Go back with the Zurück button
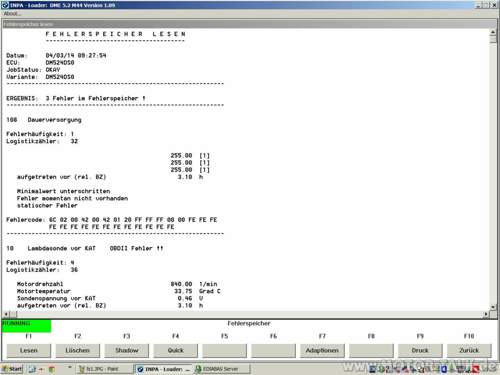Screen dimensions: 500x375 pos(469,351)
